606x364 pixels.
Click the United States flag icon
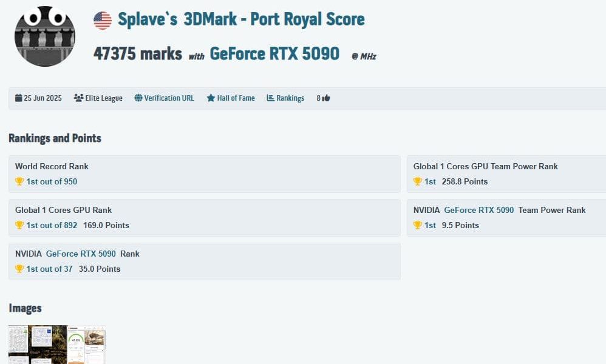point(103,21)
